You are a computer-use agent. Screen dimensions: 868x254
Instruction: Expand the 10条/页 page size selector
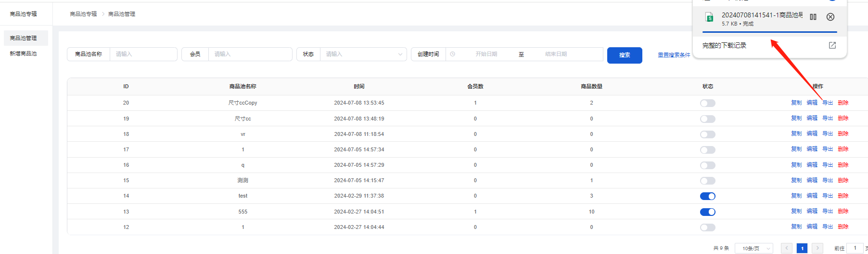click(754, 248)
